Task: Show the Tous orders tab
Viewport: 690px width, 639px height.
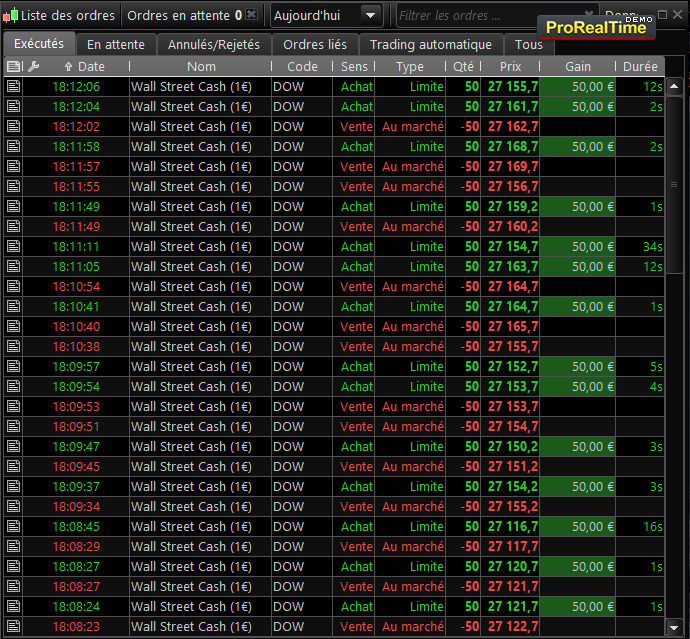Action: 529,44
